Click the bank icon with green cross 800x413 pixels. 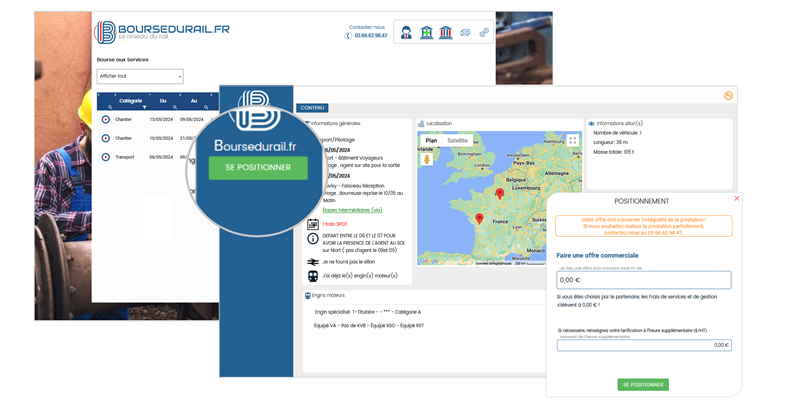pos(426,33)
